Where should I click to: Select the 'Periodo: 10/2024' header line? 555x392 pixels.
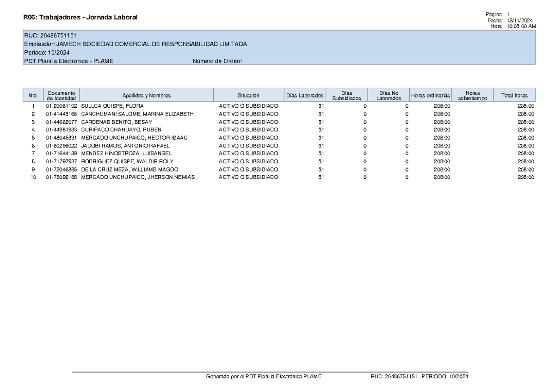click(x=46, y=52)
